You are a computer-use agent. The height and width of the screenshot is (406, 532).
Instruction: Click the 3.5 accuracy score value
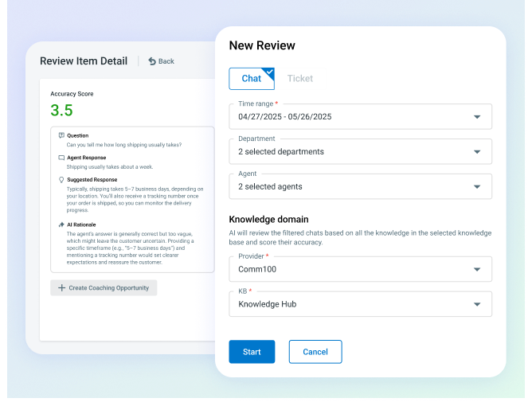coord(61,110)
